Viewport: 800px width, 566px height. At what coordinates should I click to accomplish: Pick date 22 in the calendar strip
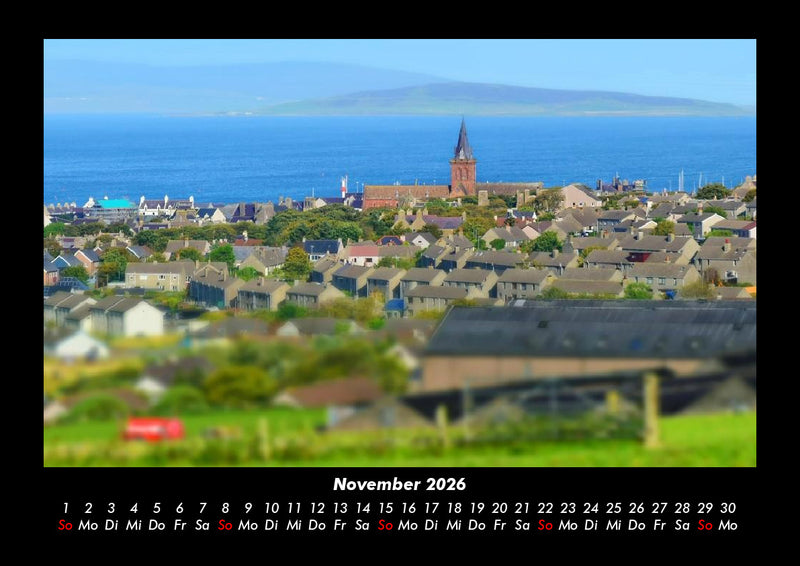point(545,508)
